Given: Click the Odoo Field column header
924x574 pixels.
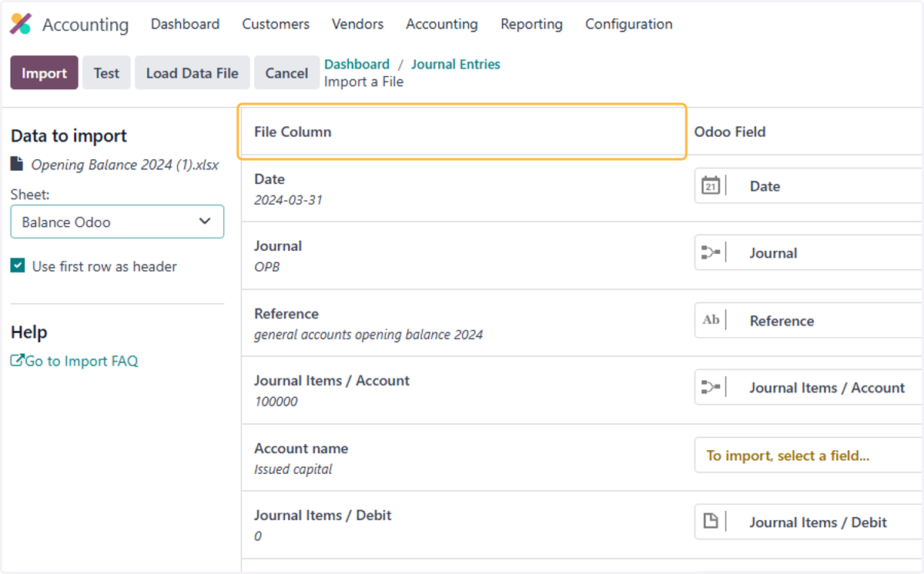Looking at the screenshot, I should [730, 132].
